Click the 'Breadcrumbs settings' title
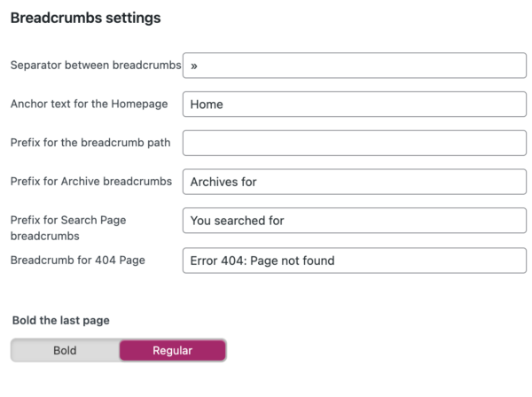Viewport: 532px width, 397px height. [85, 18]
